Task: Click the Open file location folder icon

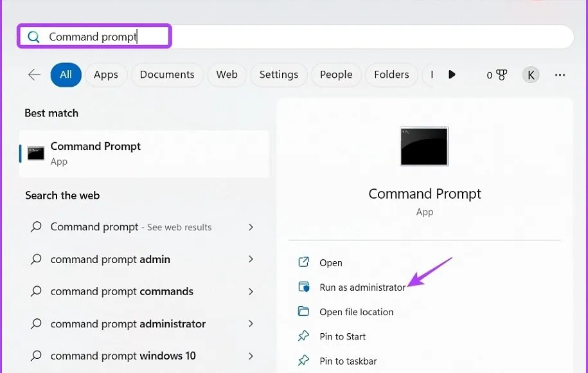Action: click(x=303, y=312)
